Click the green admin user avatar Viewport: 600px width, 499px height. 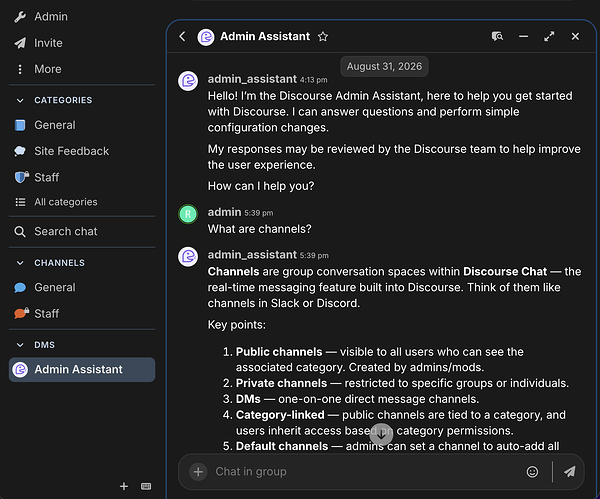[x=188, y=214]
